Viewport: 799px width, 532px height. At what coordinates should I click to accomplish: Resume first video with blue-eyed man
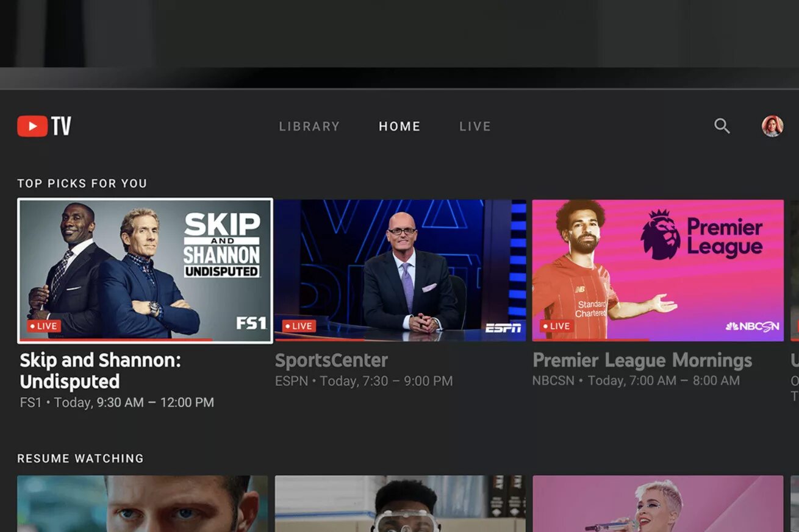point(142,504)
